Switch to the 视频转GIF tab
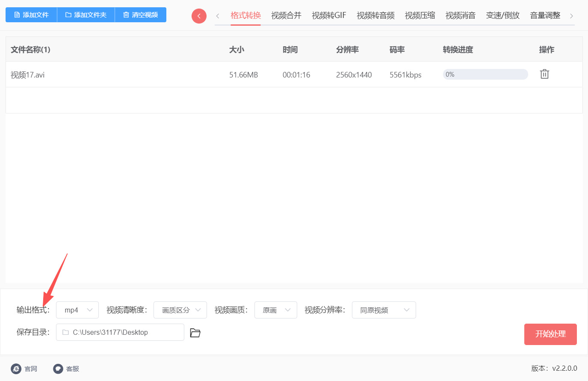Screen dimensions: 588x381 pyautogui.click(x=329, y=15)
